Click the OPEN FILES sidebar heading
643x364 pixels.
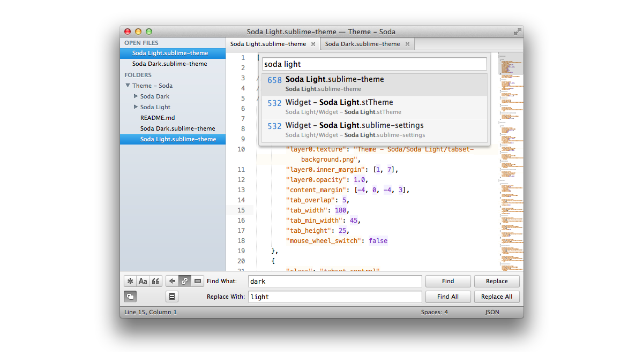coord(141,43)
